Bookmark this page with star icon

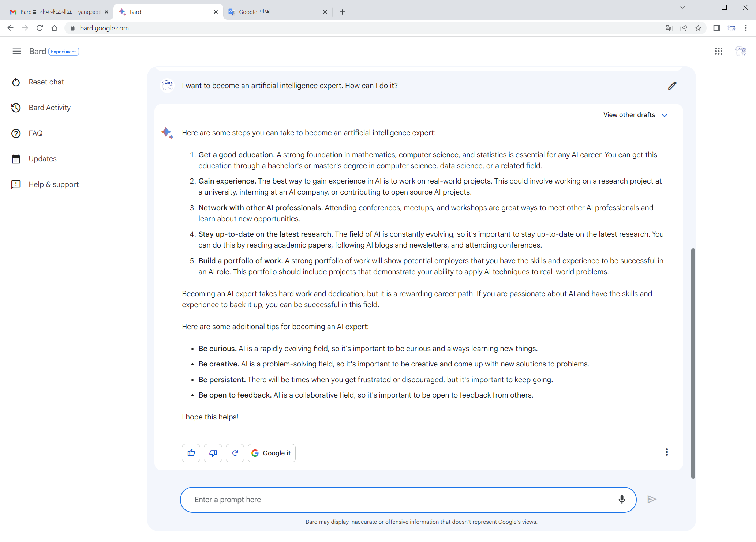[699, 28]
